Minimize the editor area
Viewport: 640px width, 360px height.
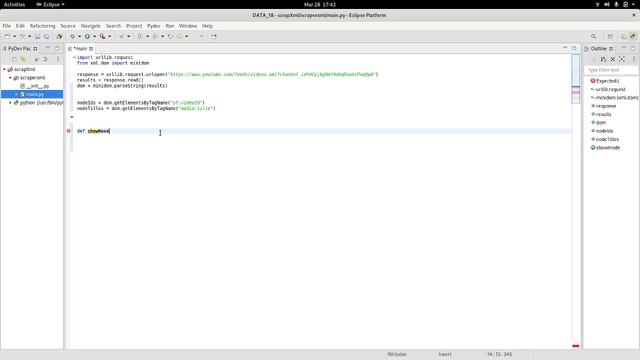tap(565, 48)
